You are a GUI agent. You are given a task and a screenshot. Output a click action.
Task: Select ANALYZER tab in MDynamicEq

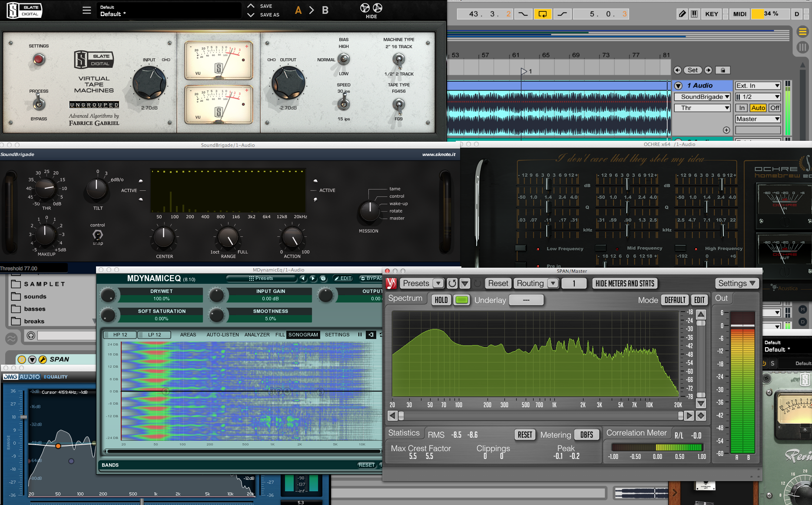pos(257,335)
